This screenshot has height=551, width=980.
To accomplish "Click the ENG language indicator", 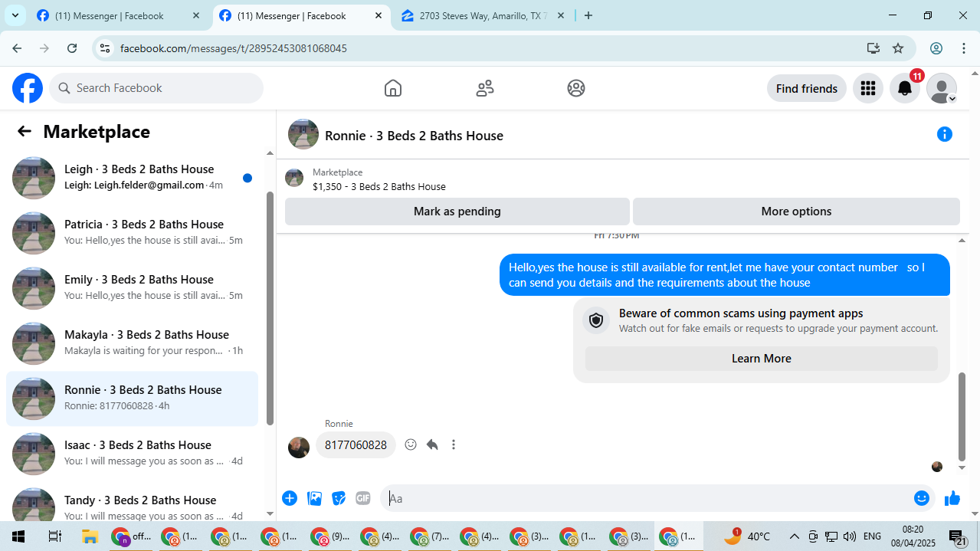I will [872, 536].
